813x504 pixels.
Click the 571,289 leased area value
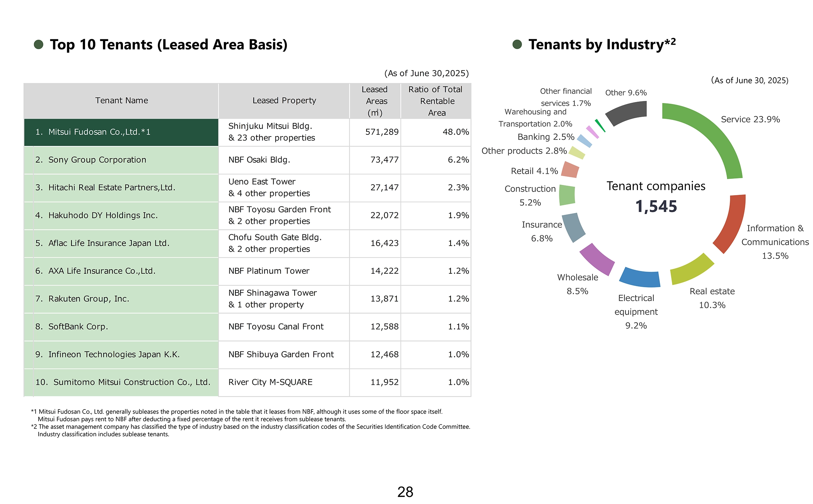click(381, 132)
